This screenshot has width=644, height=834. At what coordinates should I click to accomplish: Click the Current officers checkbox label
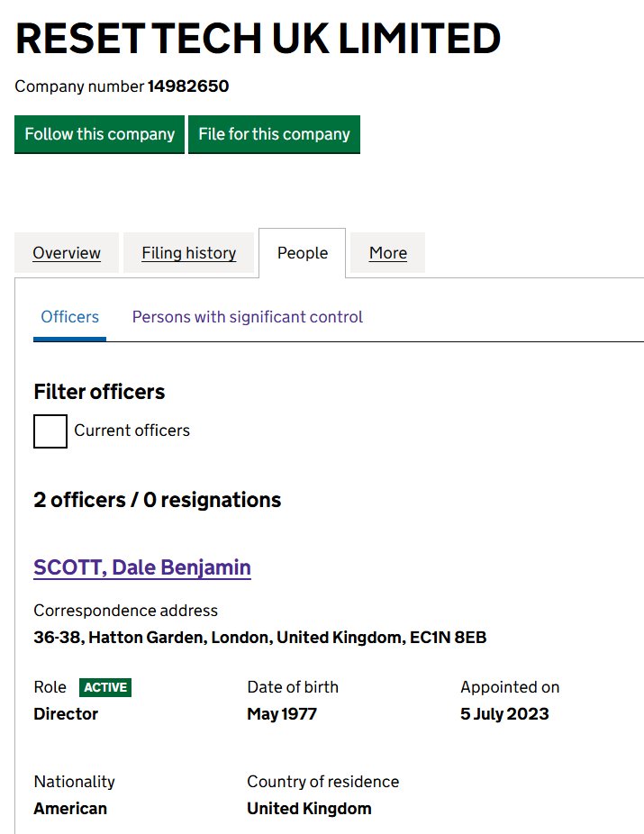coord(132,431)
